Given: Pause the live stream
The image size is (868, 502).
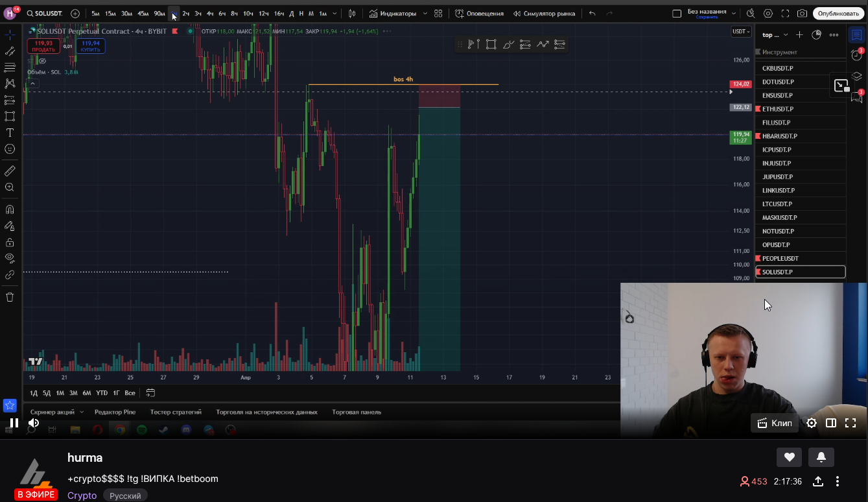Looking at the screenshot, I should 14,423.
